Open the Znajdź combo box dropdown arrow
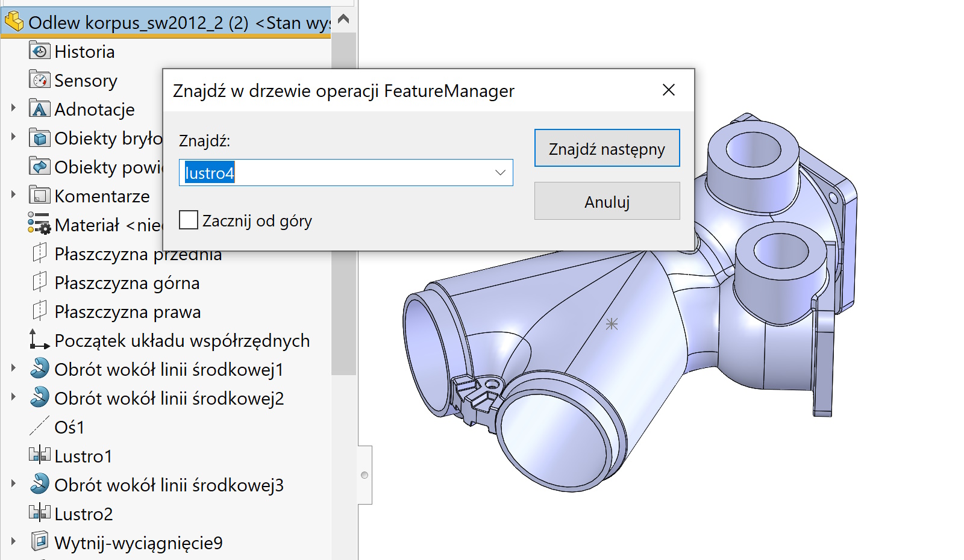The width and height of the screenshot is (964, 560). click(500, 172)
